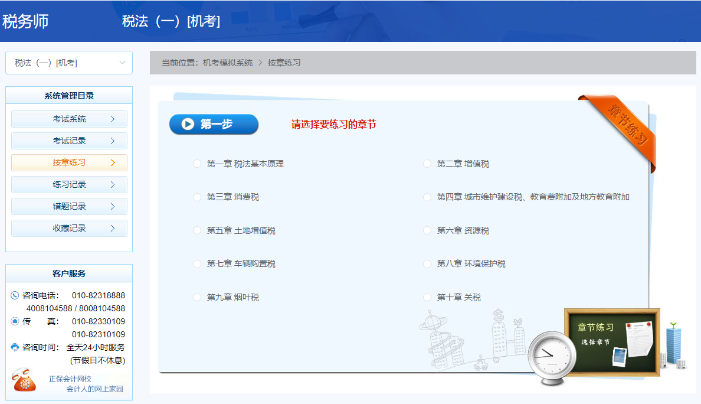Click 按章练习 breadcrumb item

pos(284,63)
